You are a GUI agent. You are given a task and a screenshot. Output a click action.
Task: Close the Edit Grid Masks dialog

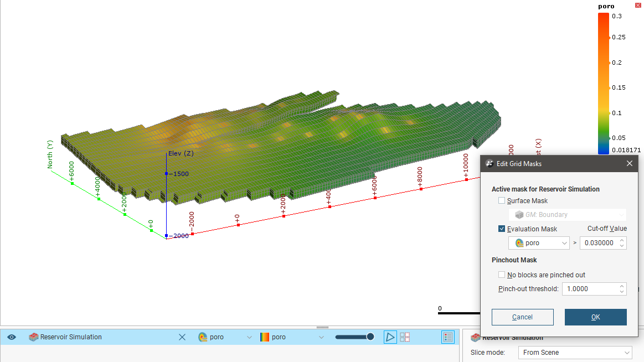[x=629, y=164]
